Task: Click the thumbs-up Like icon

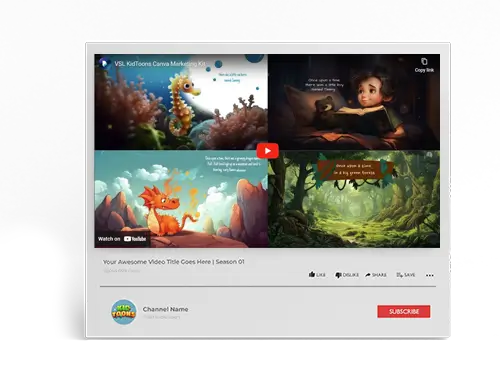Action: (x=312, y=275)
